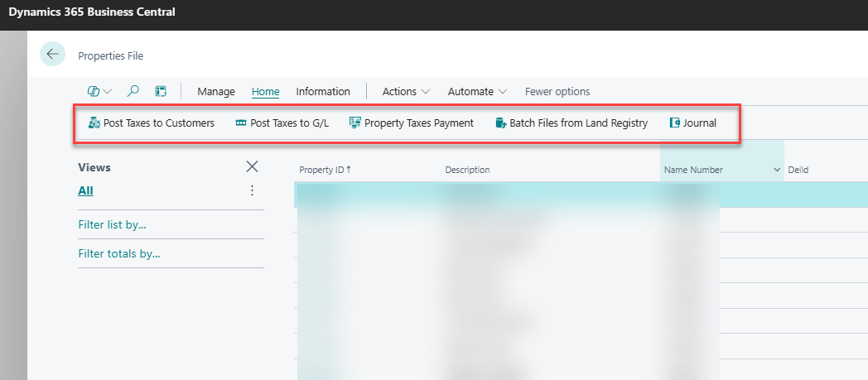Open the three-dot menu beside All view
This screenshot has width=868, height=380.
(252, 191)
